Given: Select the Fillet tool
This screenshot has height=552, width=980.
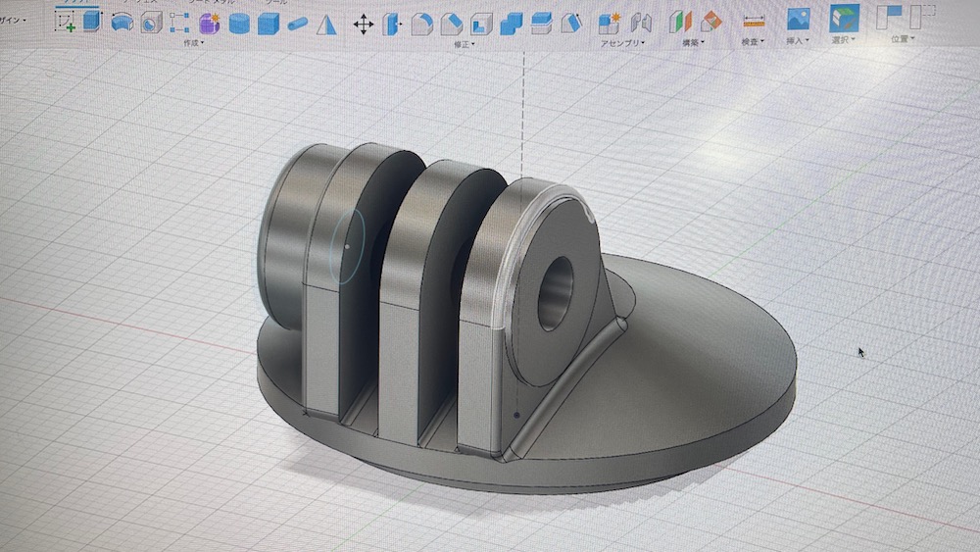Looking at the screenshot, I should click(x=422, y=25).
